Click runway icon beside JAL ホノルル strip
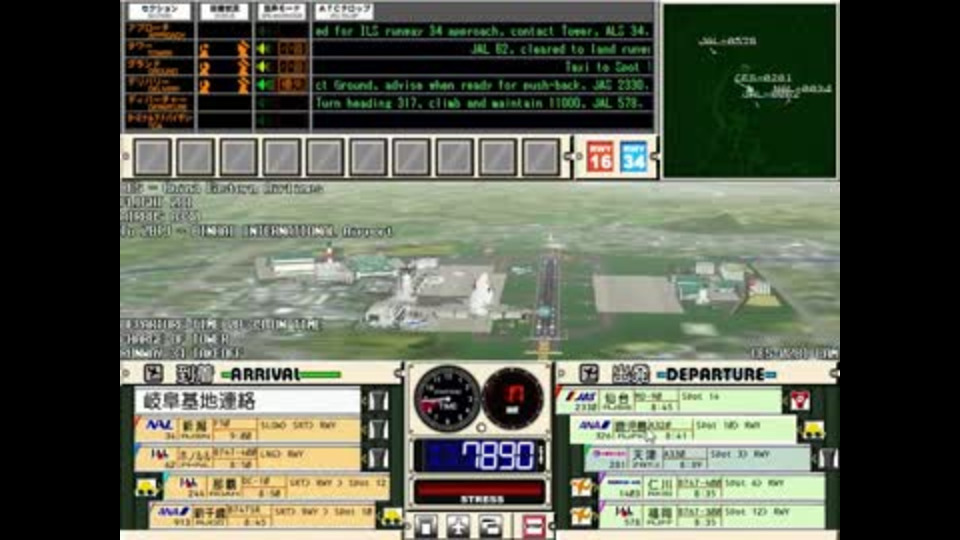Screen dimensions: 960x540 coord(378,458)
